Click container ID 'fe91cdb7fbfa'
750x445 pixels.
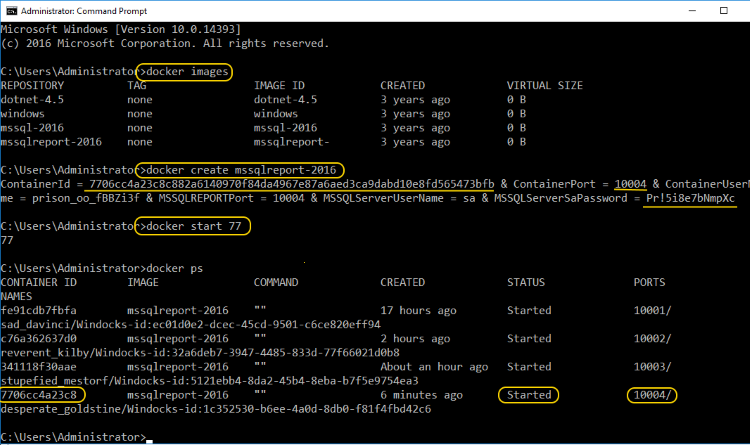point(39,311)
